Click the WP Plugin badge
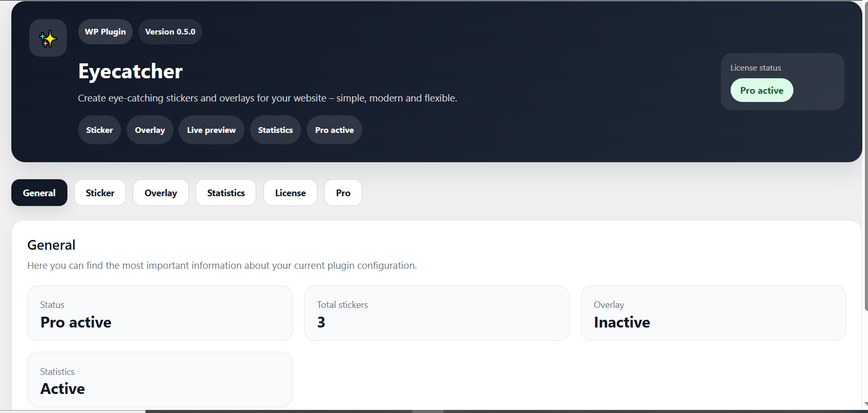Screen dimensions: 868x413 [x=105, y=32]
